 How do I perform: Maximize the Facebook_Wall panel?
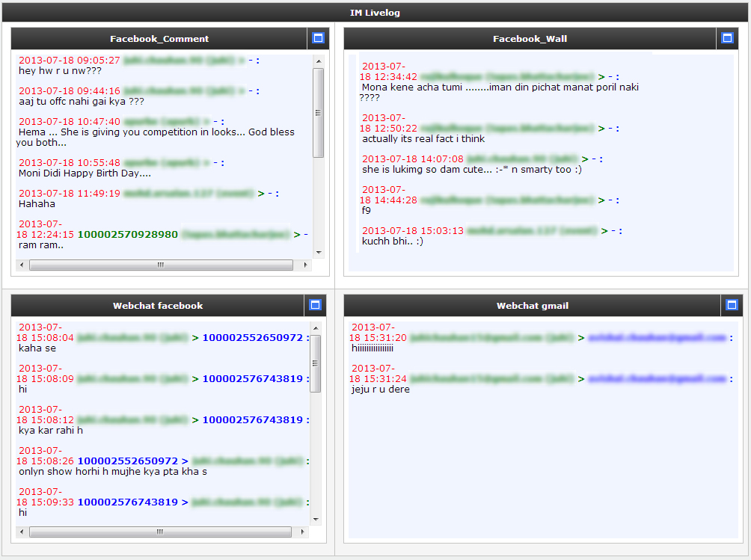(726, 38)
